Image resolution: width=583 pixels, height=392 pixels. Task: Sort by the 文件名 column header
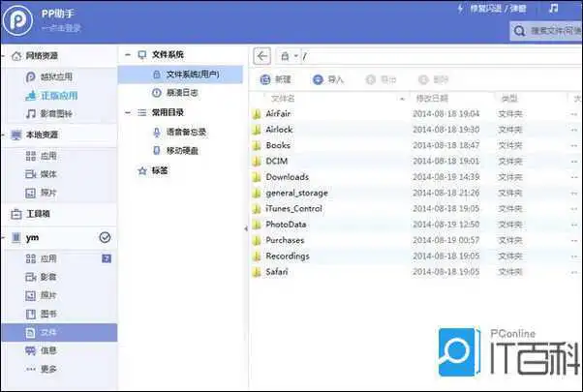coord(283,99)
